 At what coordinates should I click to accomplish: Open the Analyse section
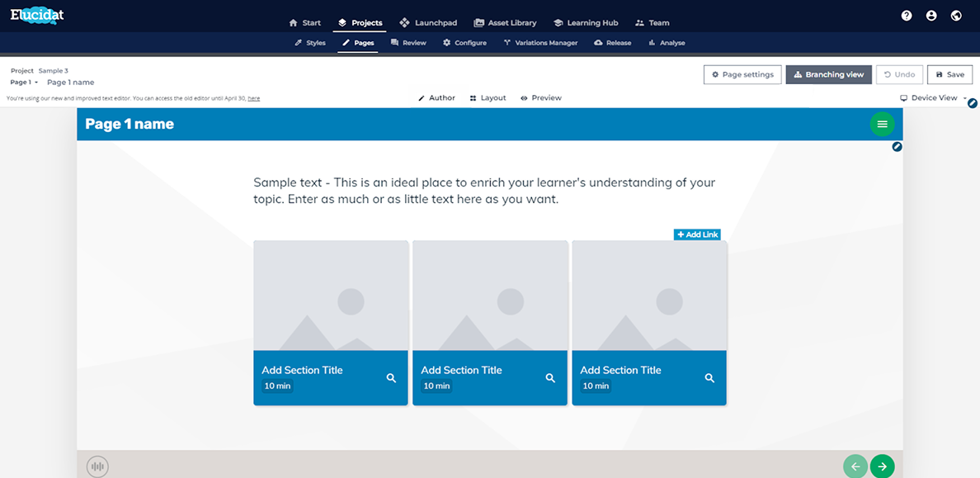coord(667,43)
